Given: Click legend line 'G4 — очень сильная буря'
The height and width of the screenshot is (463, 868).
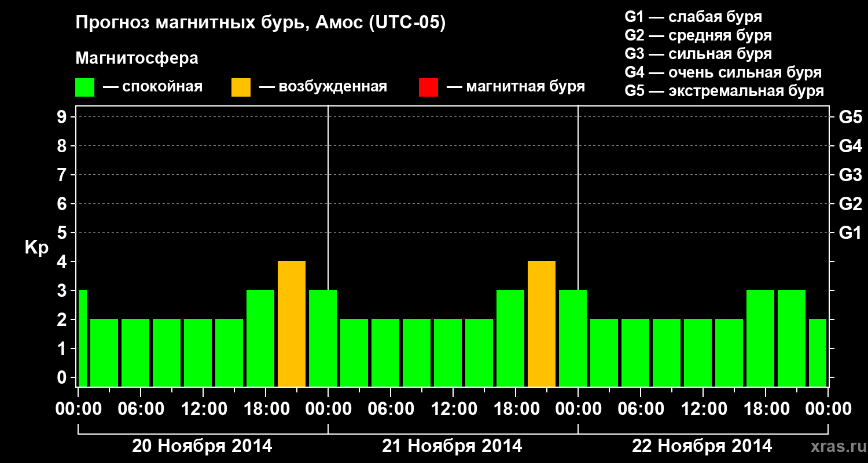Looking at the screenshot, I should (x=723, y=72).
